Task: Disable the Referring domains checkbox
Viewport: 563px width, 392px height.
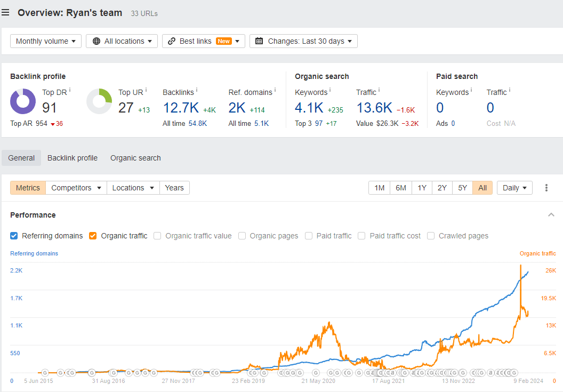Action: coord(13,236)
